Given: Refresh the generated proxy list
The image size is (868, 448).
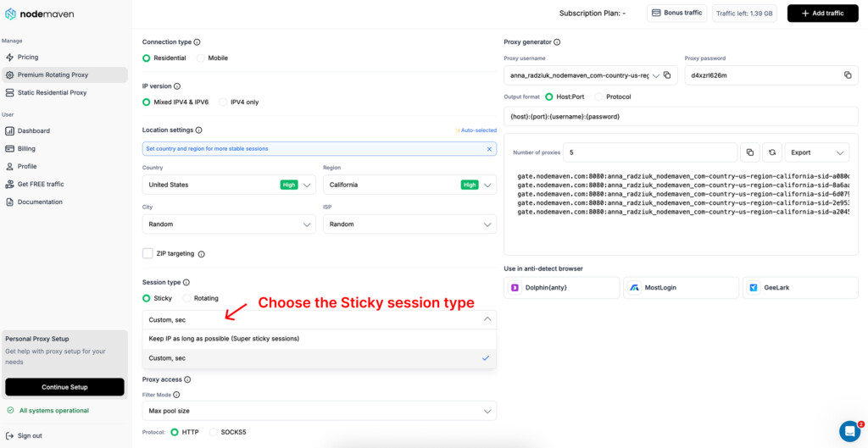Looking at the screenshot, I should [x=771, y=152].
